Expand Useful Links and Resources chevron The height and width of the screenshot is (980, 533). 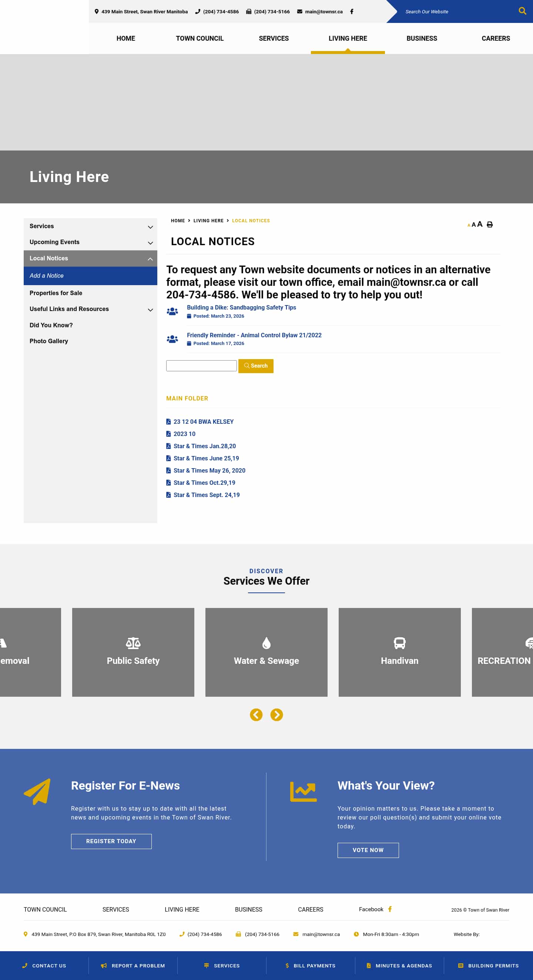click(x=150, y=310)
